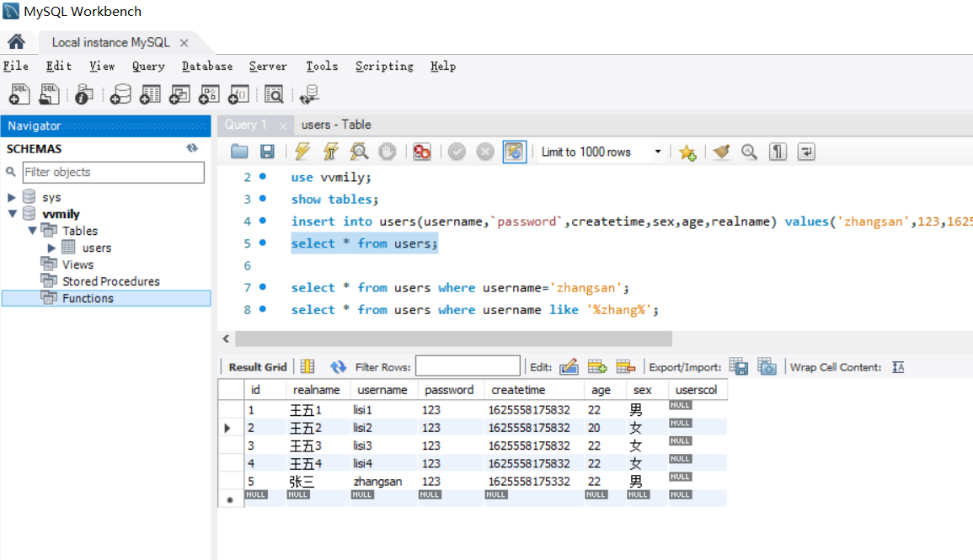Export recordset to external file
This screenshot has height=560, width=973.
coord(739,366)
